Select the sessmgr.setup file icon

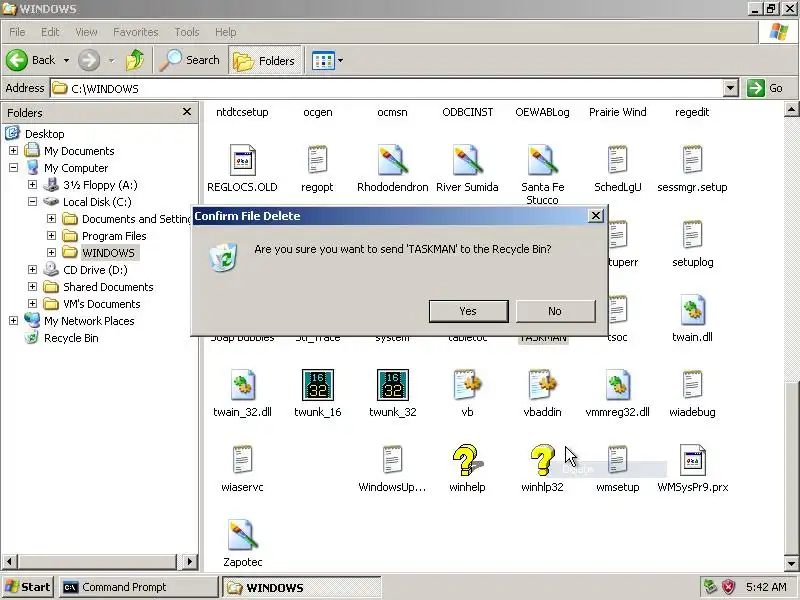(692, 160)
